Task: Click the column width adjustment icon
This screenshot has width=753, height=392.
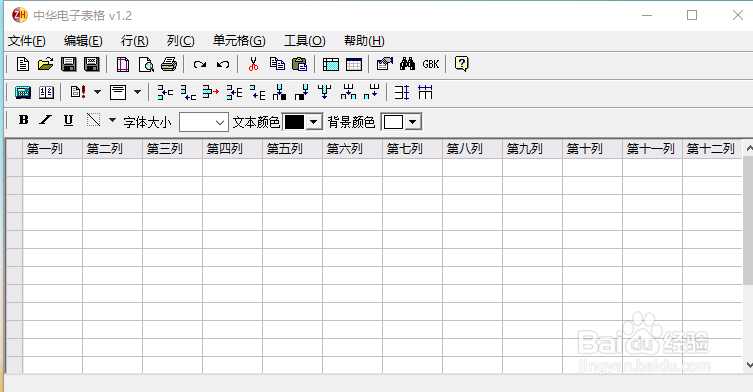Action: (425, 92)
